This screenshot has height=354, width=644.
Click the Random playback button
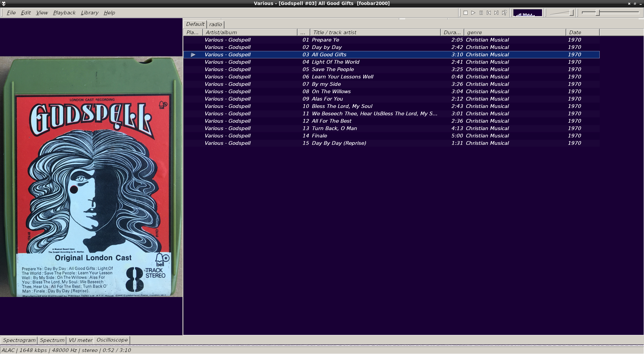(x=504, y=13)
